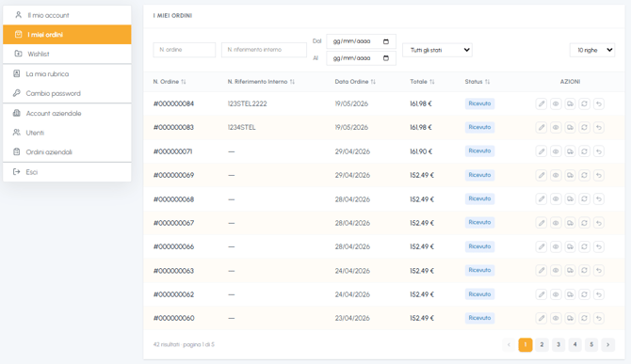Click pencil icon on order #000000069
Viewport: 631px width, 364px height.
click(542, 175)
